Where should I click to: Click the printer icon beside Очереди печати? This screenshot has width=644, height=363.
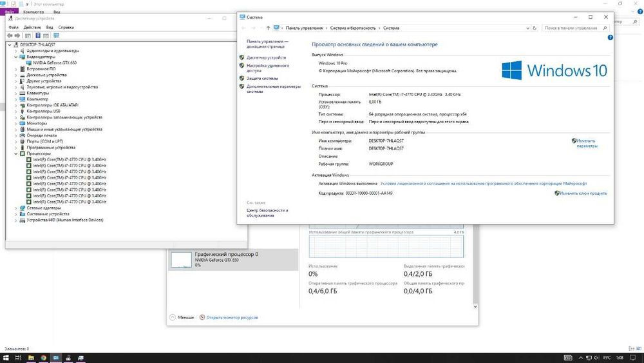pyautogui.click(x=23, y=135)
